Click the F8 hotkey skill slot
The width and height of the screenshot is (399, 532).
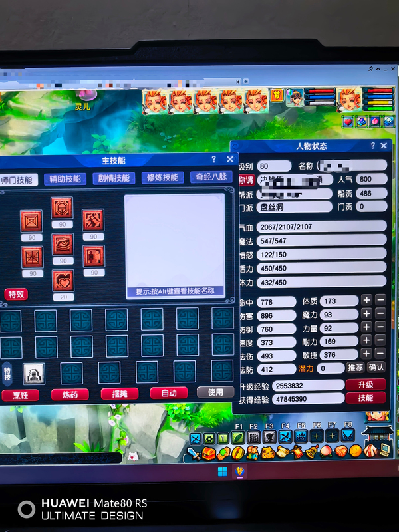click(x=348, y=436)
